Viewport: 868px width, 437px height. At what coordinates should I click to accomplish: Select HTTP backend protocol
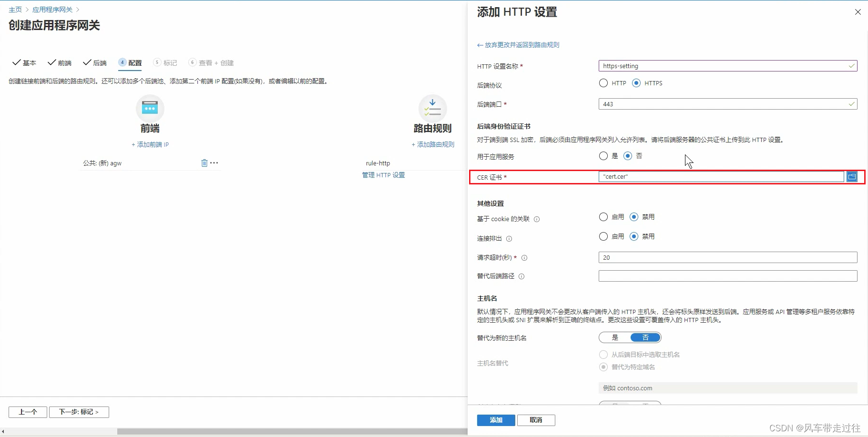pyautogui.click(x=603, y=83)
